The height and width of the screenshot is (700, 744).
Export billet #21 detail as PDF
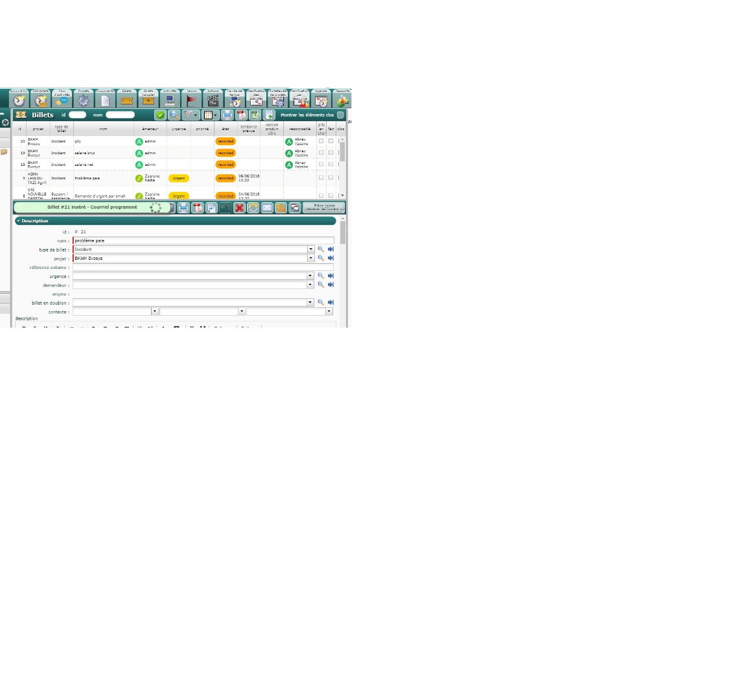click(x=198, y=208)
